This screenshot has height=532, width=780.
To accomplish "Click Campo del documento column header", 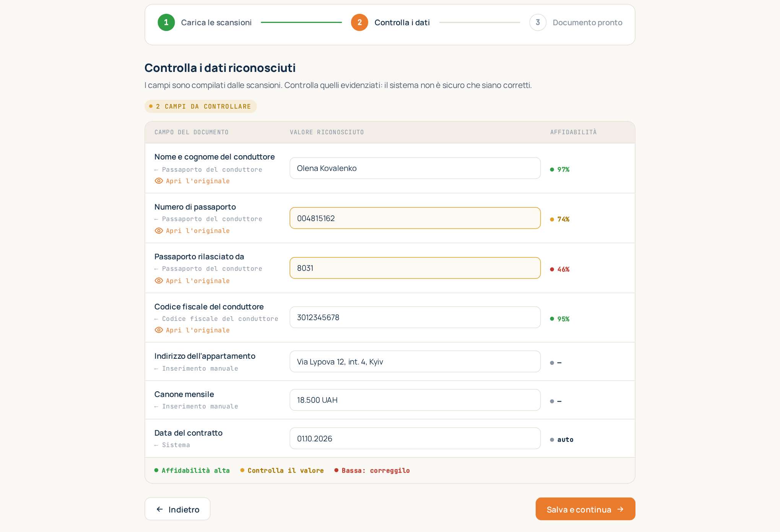I will click(192, 132).
